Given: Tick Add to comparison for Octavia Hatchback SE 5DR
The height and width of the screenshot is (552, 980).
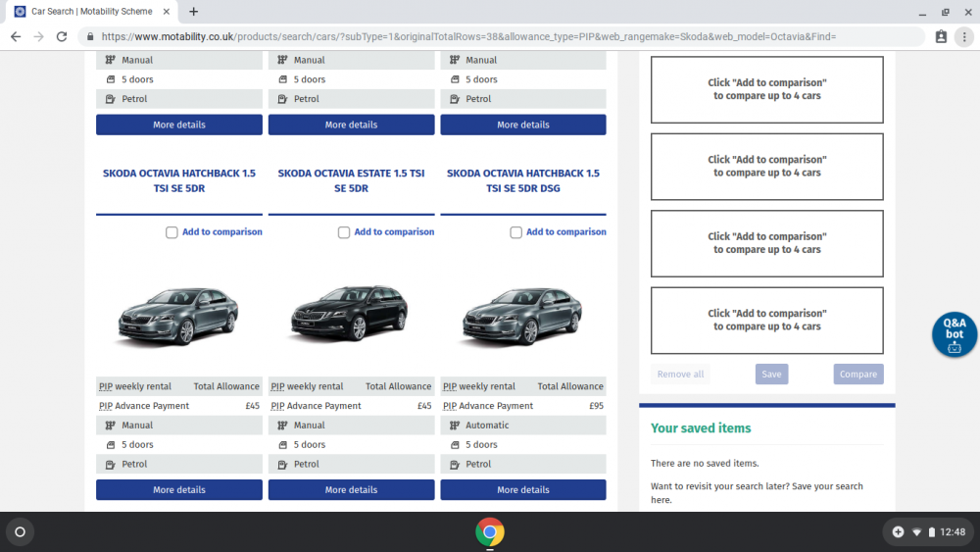Looking at the screenshot, I should pos(171,232).
